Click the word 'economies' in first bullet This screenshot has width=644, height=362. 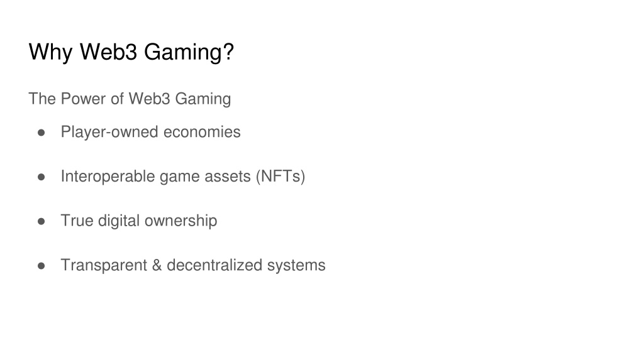pos(202,132)
